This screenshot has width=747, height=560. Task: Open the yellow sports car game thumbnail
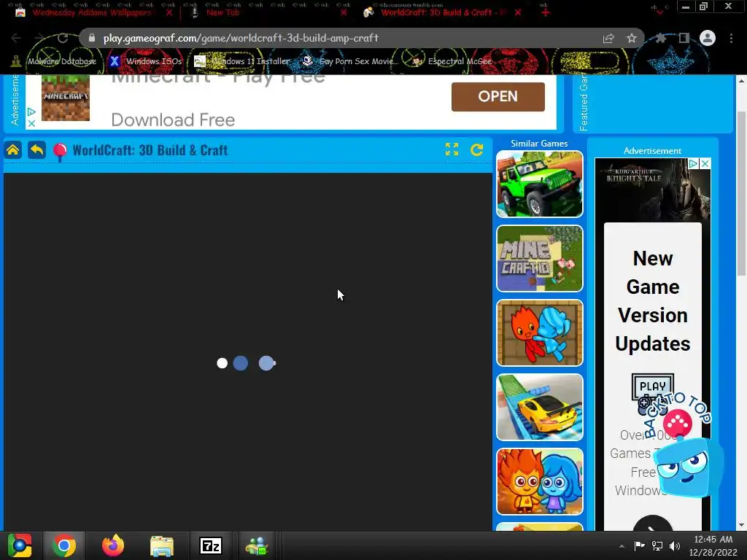(539, 407)
